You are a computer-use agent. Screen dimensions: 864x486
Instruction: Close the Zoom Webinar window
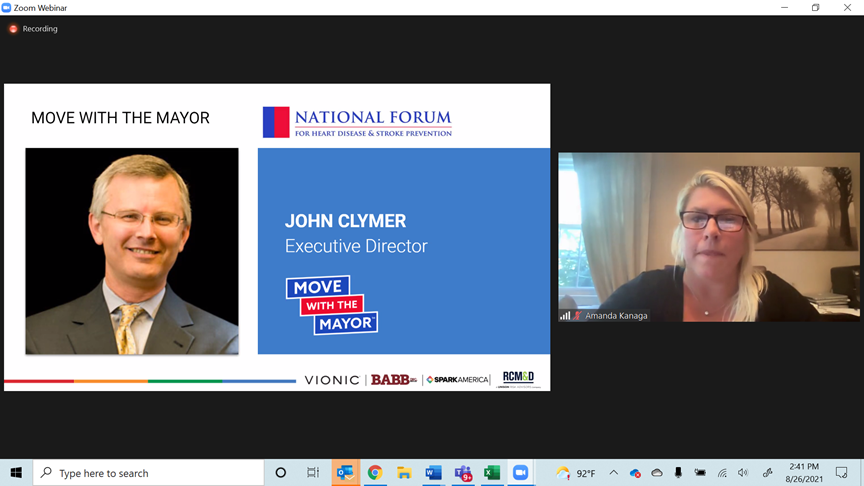[x=847, y=8]
